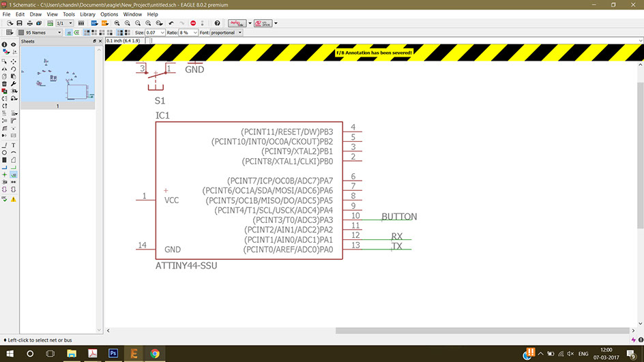Select third text alignment option
644x362 pixels.
[x=102, y=33]
